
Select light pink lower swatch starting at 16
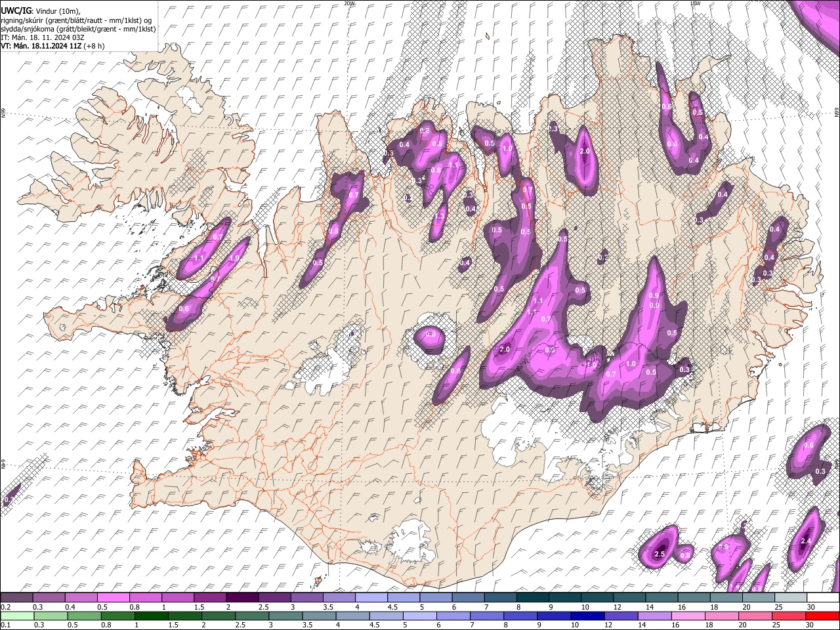687,616
